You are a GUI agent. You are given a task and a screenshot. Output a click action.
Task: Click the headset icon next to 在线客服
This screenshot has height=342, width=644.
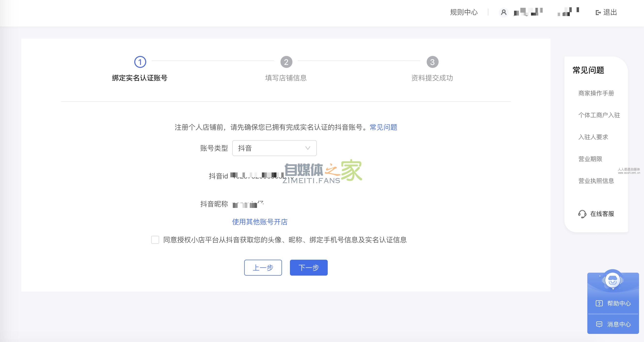point(582,214)
